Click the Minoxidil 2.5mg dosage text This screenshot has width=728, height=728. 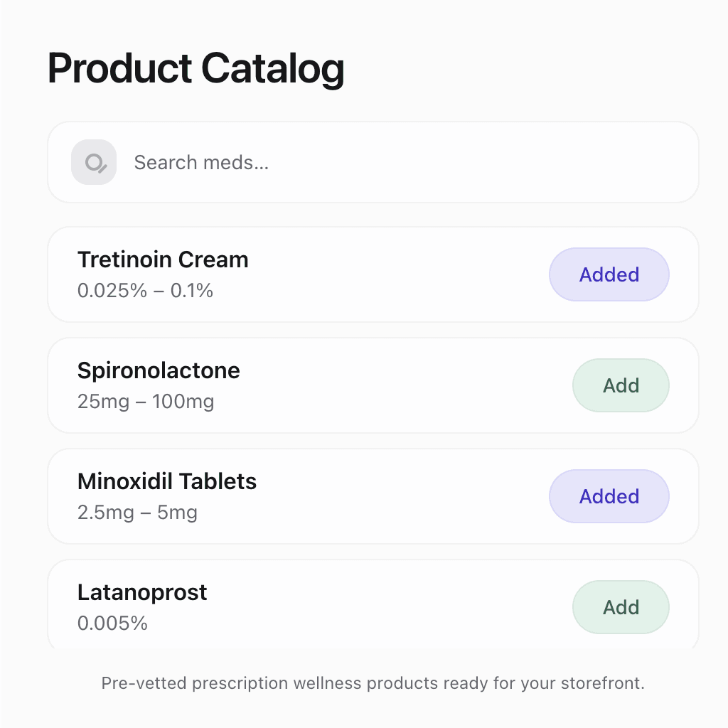click(137, 513)
